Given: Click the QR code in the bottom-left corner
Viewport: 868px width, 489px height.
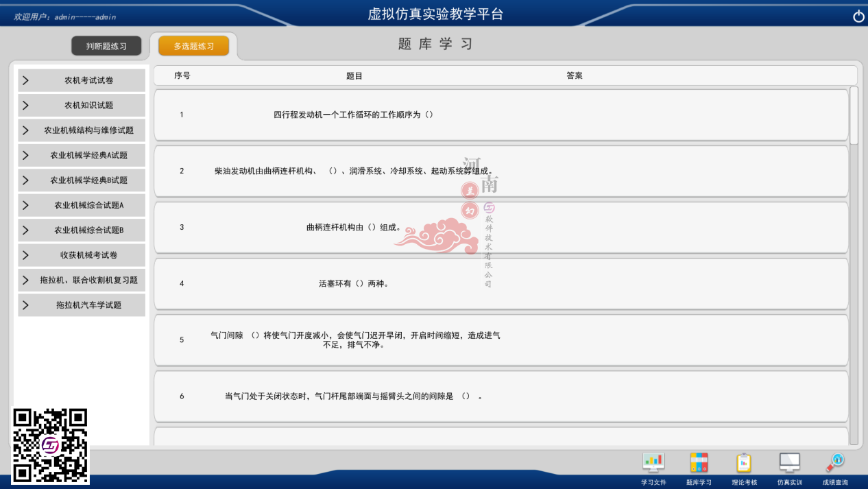Looking at the screenshot, I should point(49,447).
